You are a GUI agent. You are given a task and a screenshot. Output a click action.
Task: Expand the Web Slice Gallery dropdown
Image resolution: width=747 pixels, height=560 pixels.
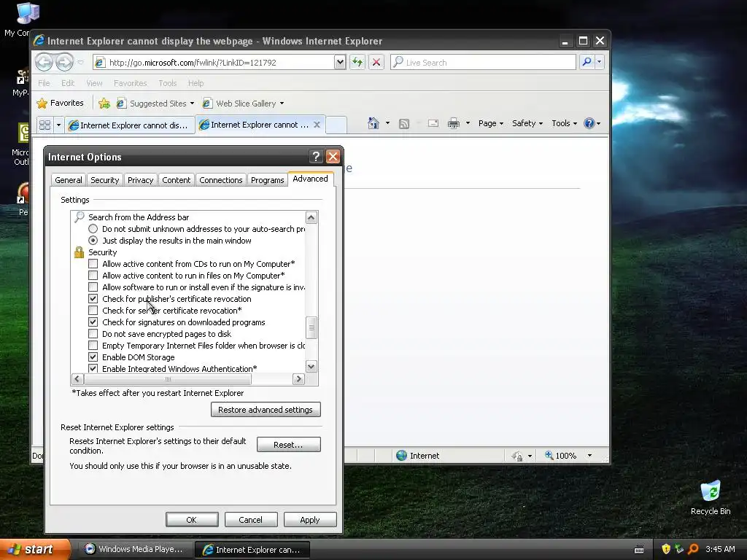coord(282,104)
